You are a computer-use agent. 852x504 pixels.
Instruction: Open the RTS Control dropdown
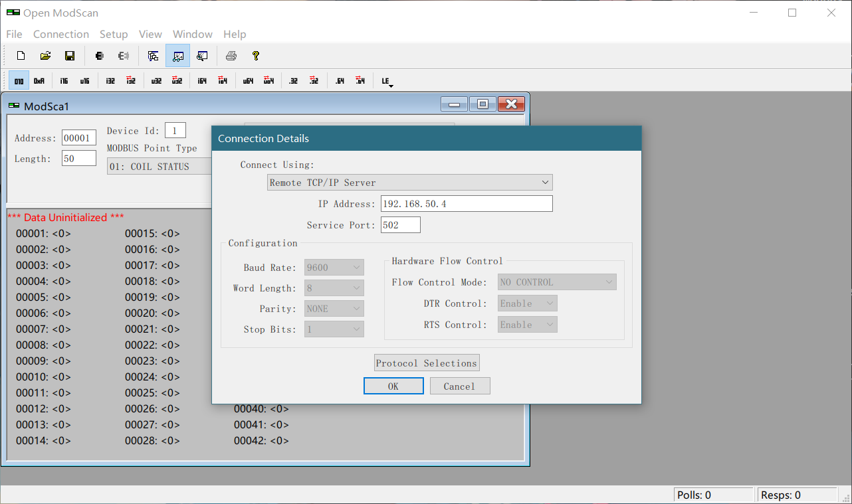point(527,325)
